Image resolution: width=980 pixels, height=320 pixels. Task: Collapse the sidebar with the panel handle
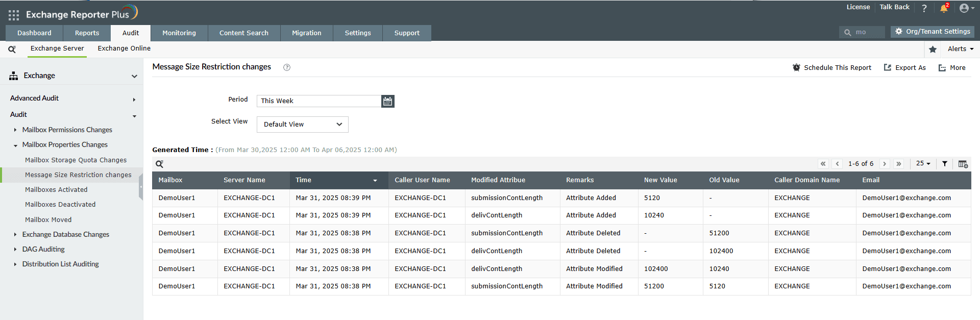click(141, 188)
